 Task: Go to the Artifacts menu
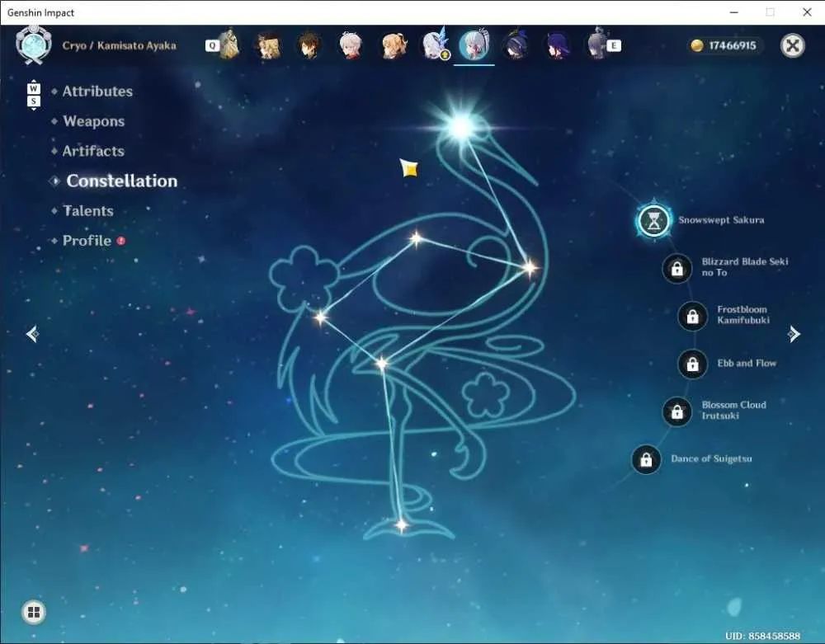[x=93, y=152]
